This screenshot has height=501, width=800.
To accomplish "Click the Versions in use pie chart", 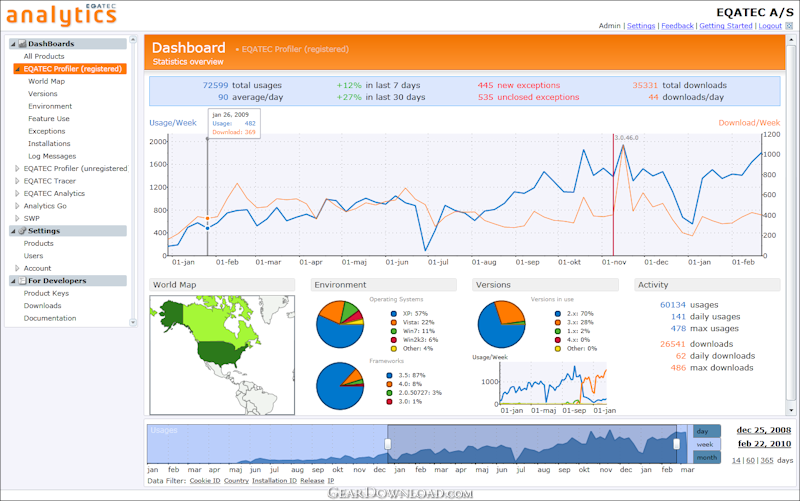I will [x=502, y=324].
